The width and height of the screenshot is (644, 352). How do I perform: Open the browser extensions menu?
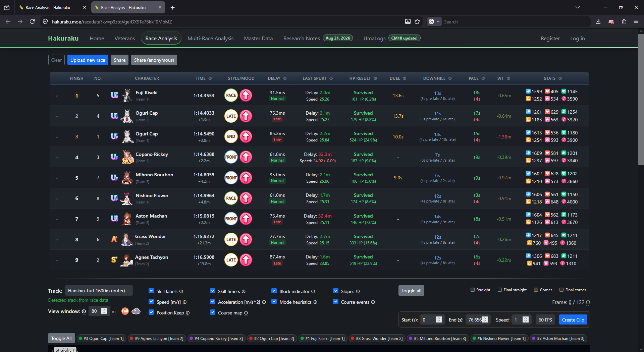point(624,21)
